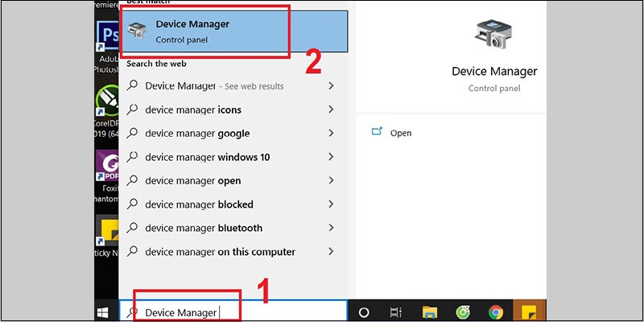
Task: Expand arrow for 'device manager google' suggestion
Action: coord(331,134)
